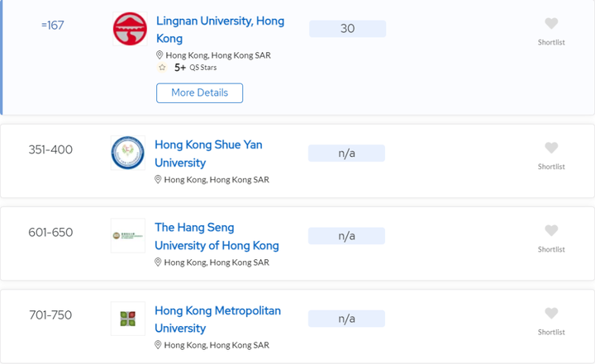This screenshot has width=595, height=364.
Task: Click Hang Seng University's location pin icon
Action: click(x=158, y=262)
